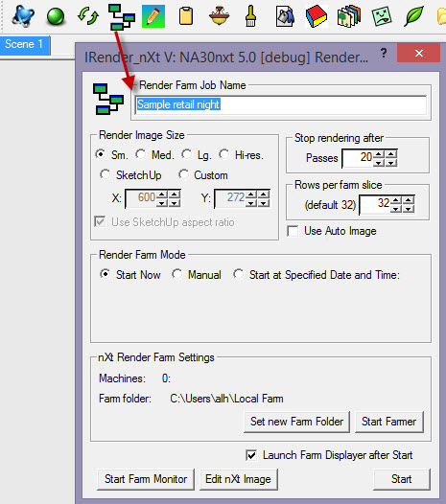Click the green leaf plant icon
Viewport: 446px width, 504px height.
click(x=414, y=16)
